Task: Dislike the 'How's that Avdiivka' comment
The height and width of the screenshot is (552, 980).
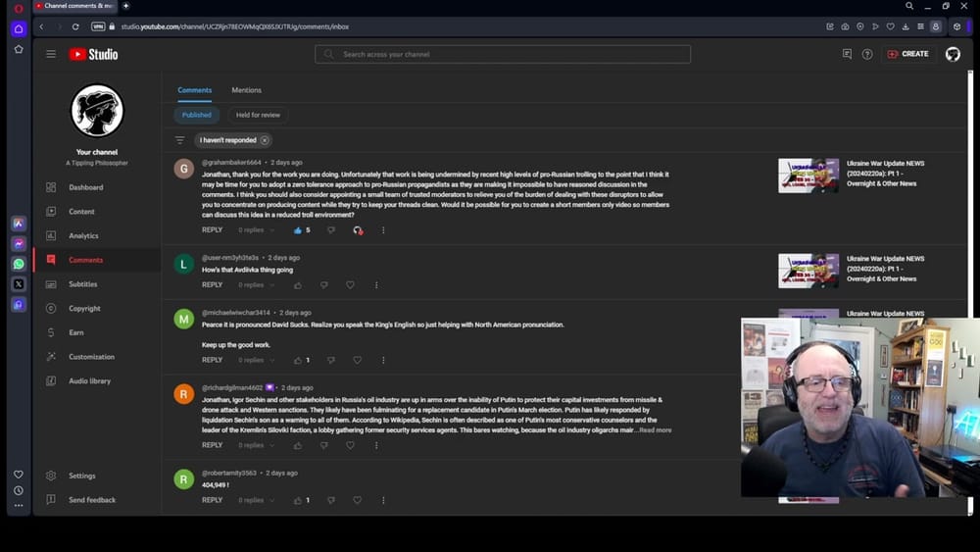Action: (323, 285)
